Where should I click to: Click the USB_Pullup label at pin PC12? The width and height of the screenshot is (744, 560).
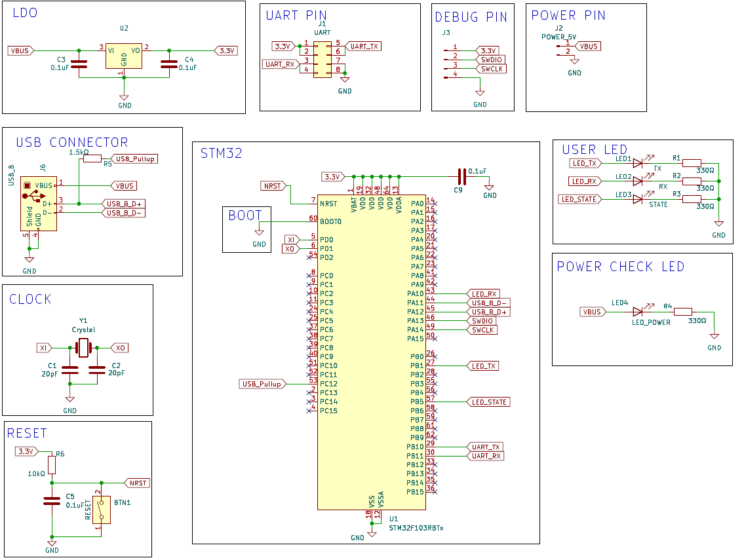tap(262, 384)
